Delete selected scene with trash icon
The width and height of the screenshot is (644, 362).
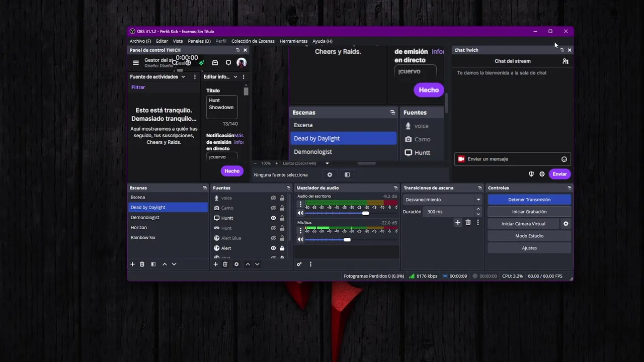point(142,264)
